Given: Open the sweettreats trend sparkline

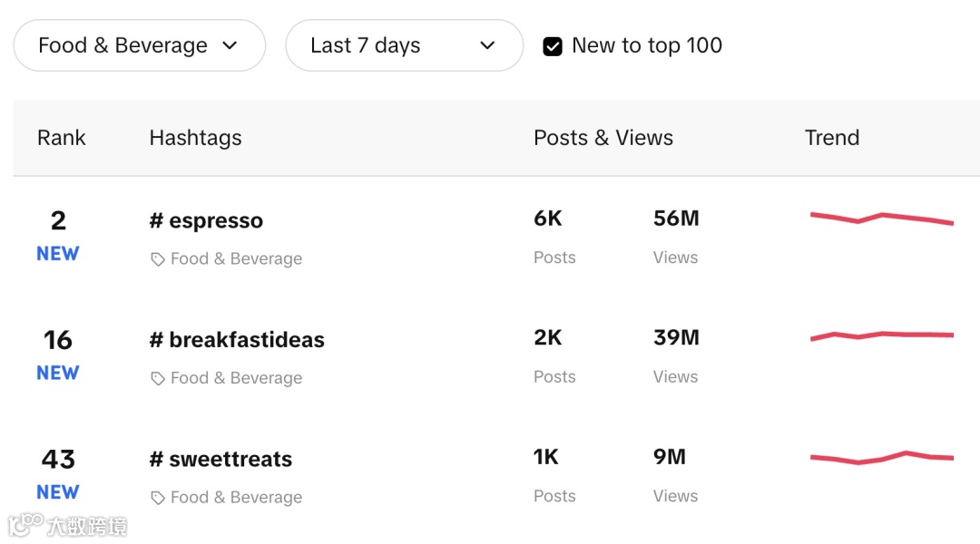Looking at the screenshot, I should (x=881, y=456).
